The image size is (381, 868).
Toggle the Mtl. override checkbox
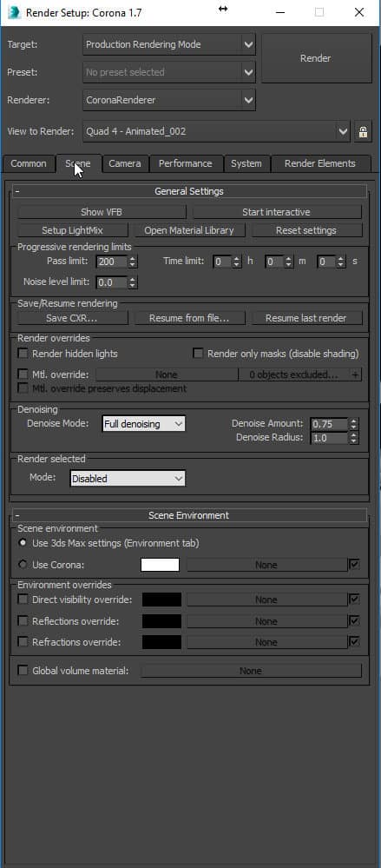tap(23, 374)
